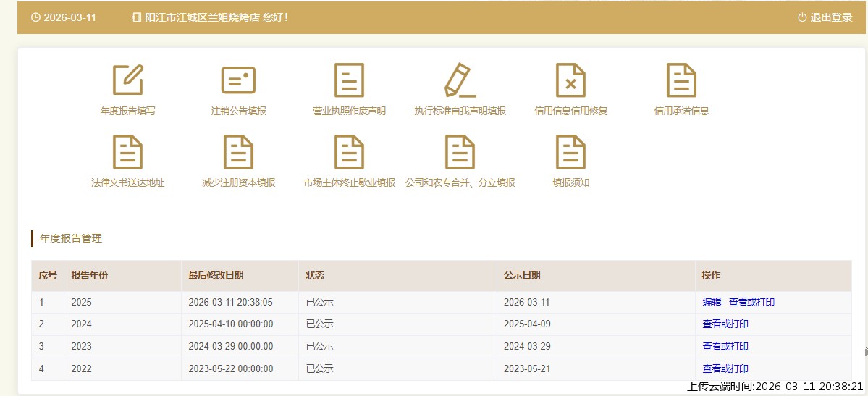This screenshot has height=396, width=868.
Task: Click the 年度报告填写 text label
Action: [x=127, y=111]
